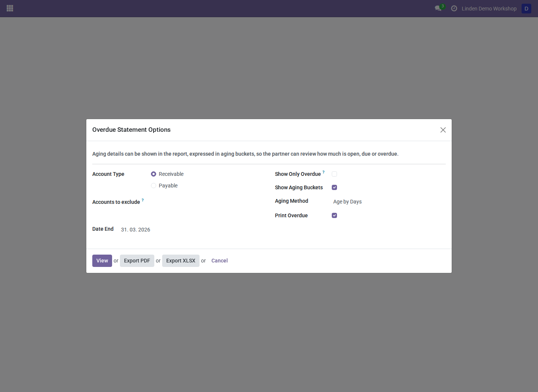Click the Date End field
538x392 pixels.
(192, 230)
